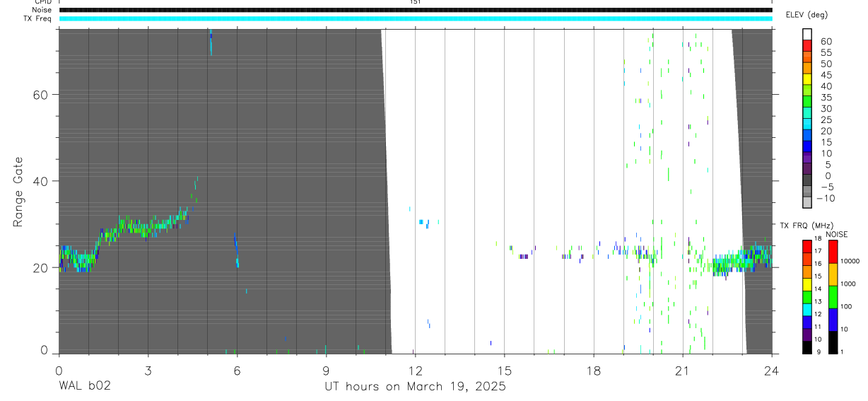Click the "9" hour tick on the time axis
This screenshot has height=401, width=868.
(x=326, y=370)
